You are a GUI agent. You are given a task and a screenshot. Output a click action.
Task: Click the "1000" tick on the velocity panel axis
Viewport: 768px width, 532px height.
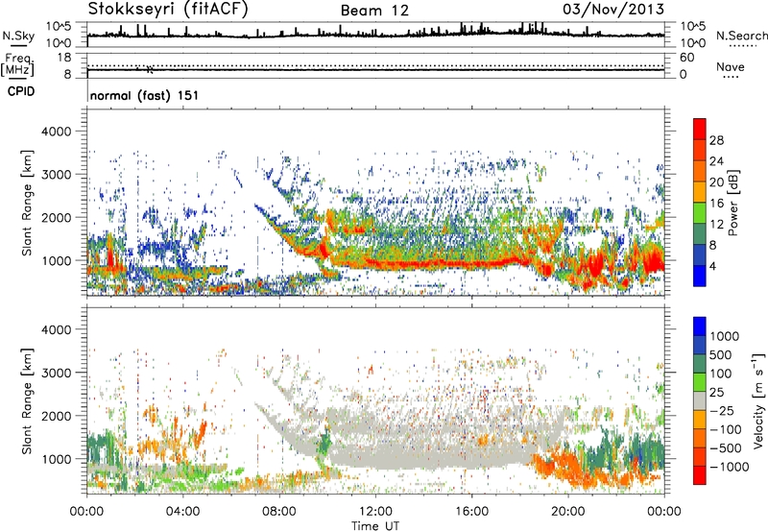click(x=56, y=459)
